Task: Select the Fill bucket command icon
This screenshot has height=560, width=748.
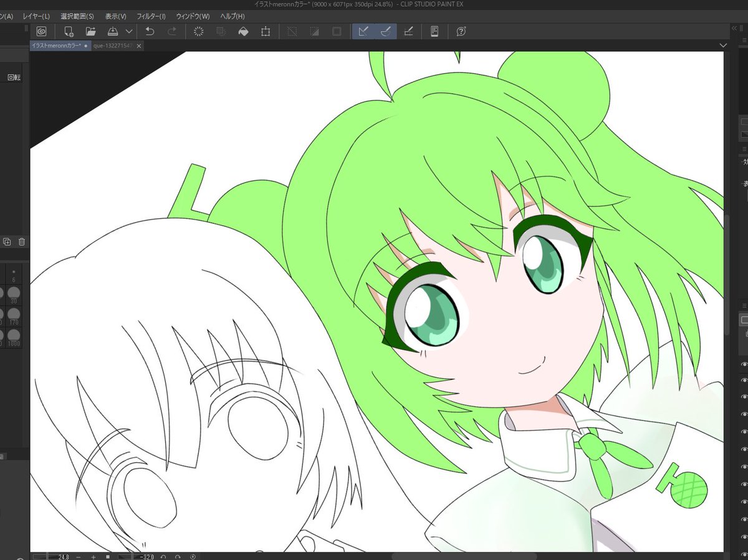Action: 243,31
